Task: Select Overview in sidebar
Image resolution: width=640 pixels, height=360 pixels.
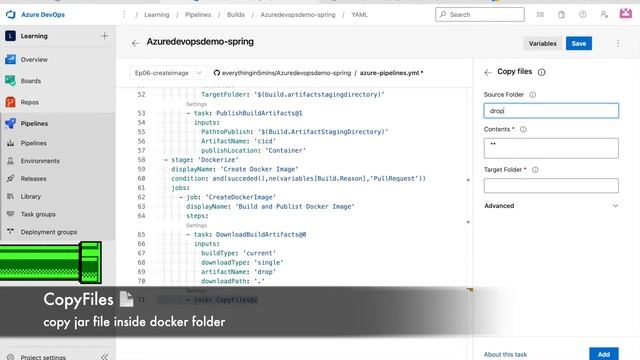Action: coord(34,60)
